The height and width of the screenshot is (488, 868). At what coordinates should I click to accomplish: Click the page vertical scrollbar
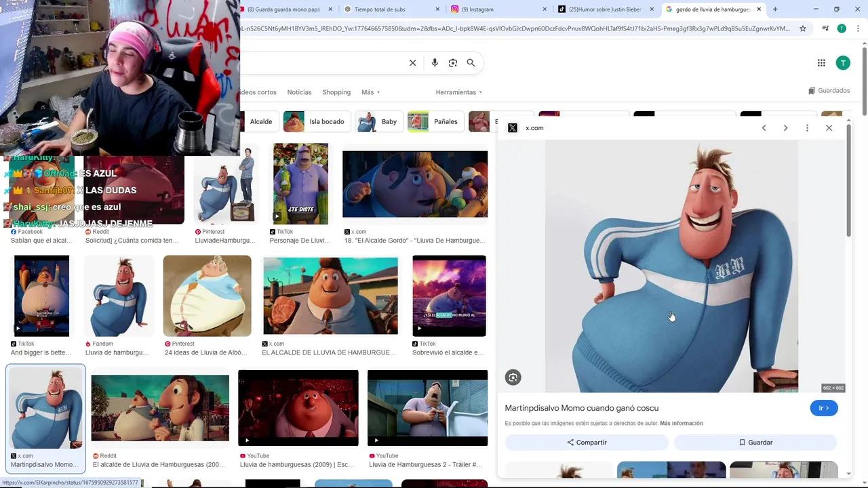point(865,80)
